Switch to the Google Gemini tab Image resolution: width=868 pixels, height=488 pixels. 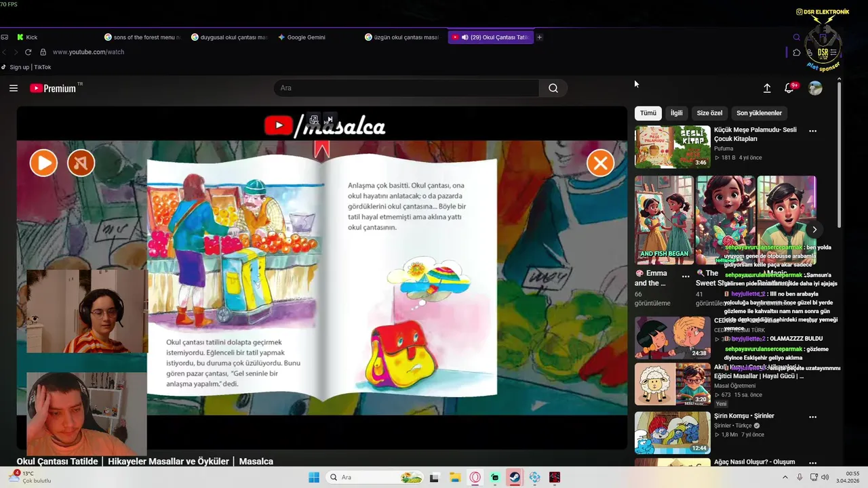(302, 37)
